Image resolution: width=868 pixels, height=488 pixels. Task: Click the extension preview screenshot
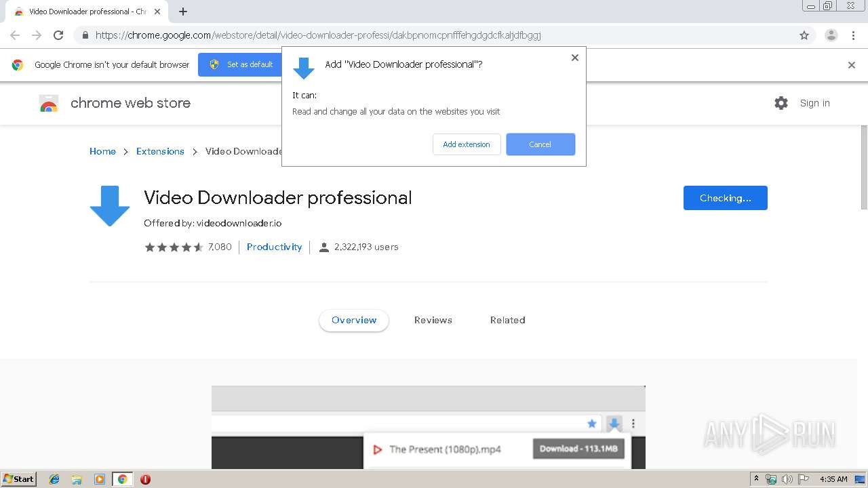pos(429,428)
